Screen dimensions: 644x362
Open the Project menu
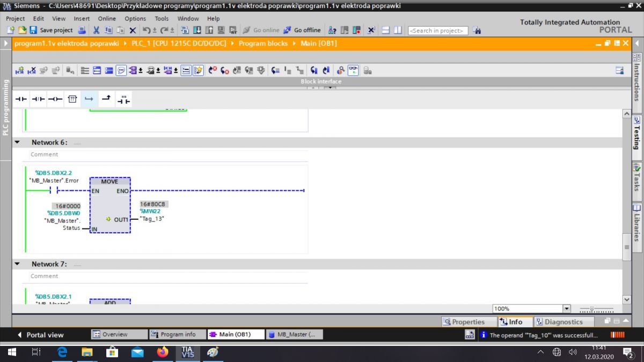point(16,18)
